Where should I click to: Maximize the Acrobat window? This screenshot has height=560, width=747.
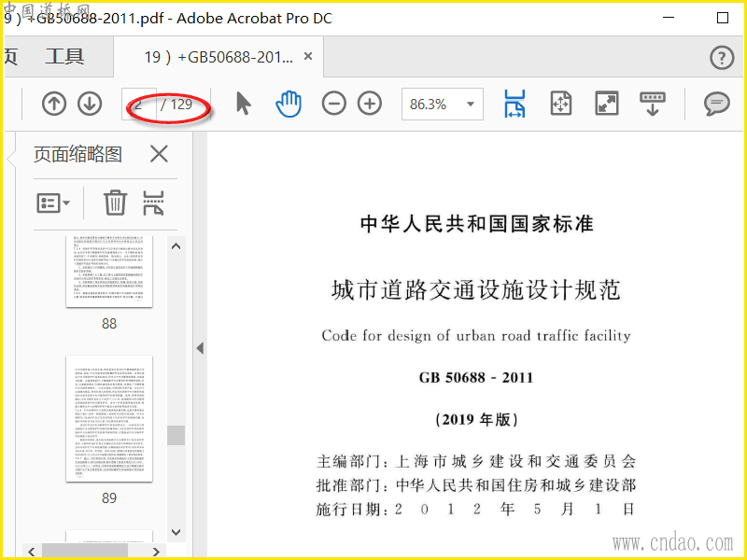pos(723,18)
